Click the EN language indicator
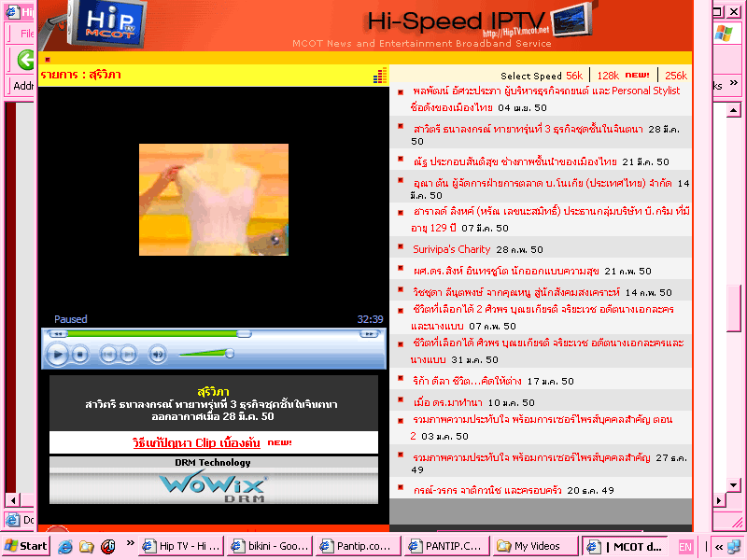 (685, 547)
